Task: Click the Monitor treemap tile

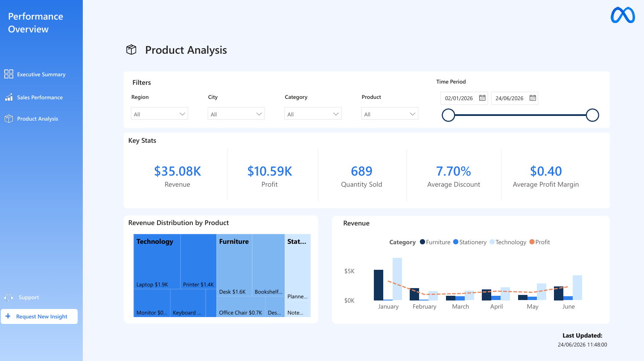Action: tap(152, 303)
